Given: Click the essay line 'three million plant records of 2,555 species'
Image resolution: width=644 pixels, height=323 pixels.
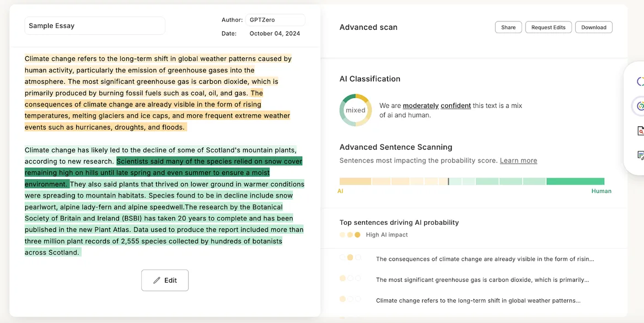Looking at the screenshot, I should coord(154,241).
